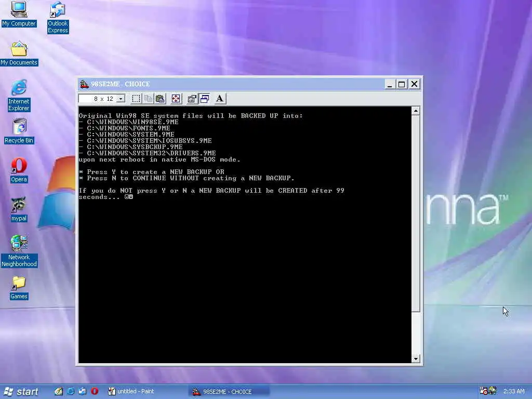Click the line 'C:\WINDOWS\WIN98SE.9ME' in console

(x=132, y=122)
